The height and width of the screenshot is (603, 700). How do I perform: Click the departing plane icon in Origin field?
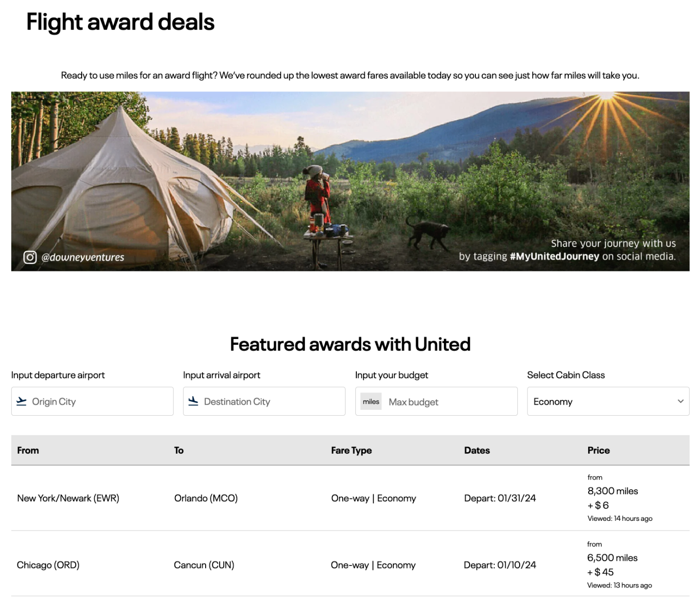(x=21, y=401)
